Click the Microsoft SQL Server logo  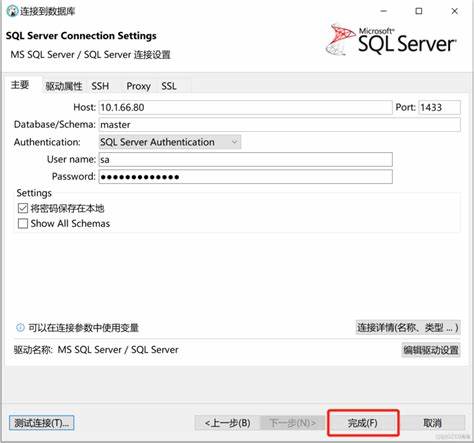point(391,40)
